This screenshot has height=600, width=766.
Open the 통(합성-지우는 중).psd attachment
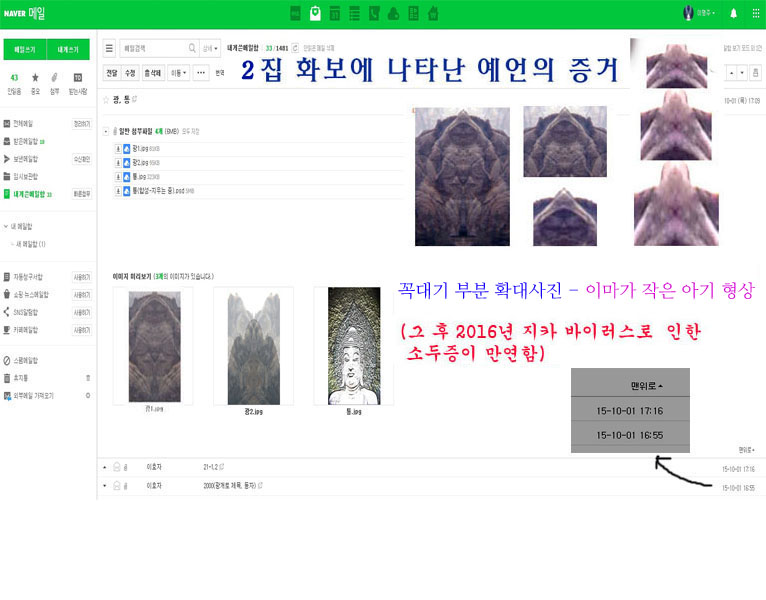(158, 191)
